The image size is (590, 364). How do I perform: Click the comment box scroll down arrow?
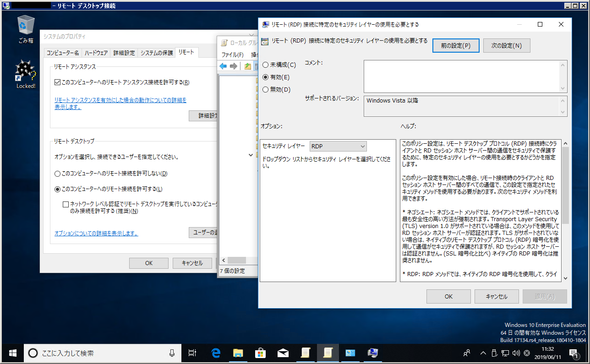pyautogui.click(x=563, y=88)
